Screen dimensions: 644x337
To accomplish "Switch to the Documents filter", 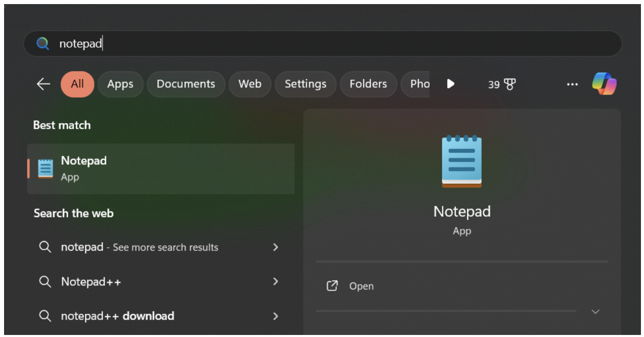I will pyautogui.click(x=186, y=84).
